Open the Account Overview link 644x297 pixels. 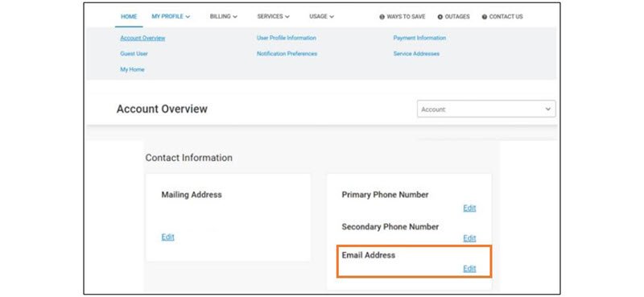[142, 38]
